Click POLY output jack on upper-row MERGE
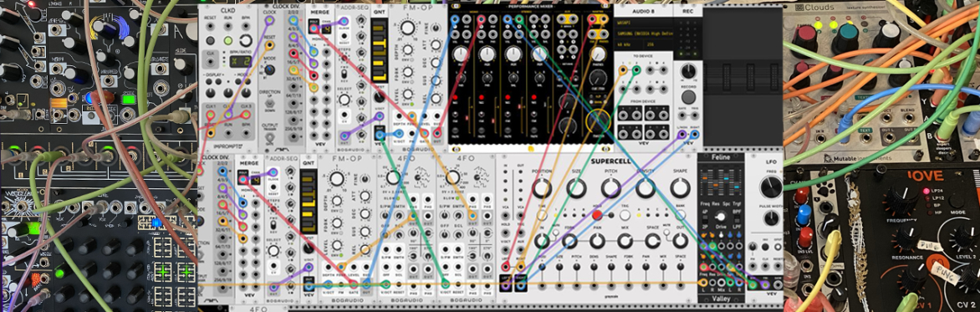980x312 pixels. 313,29
